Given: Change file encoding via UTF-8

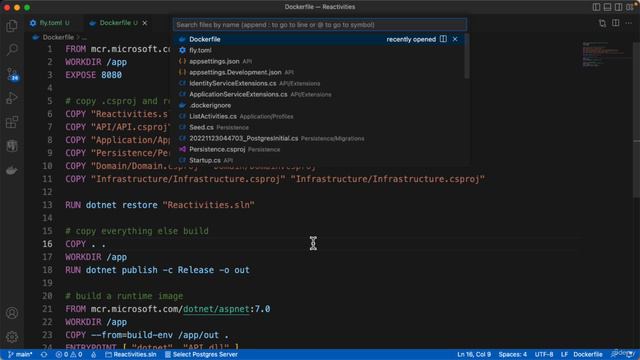Looking at the screenshot, I should (x=544, y=354).
